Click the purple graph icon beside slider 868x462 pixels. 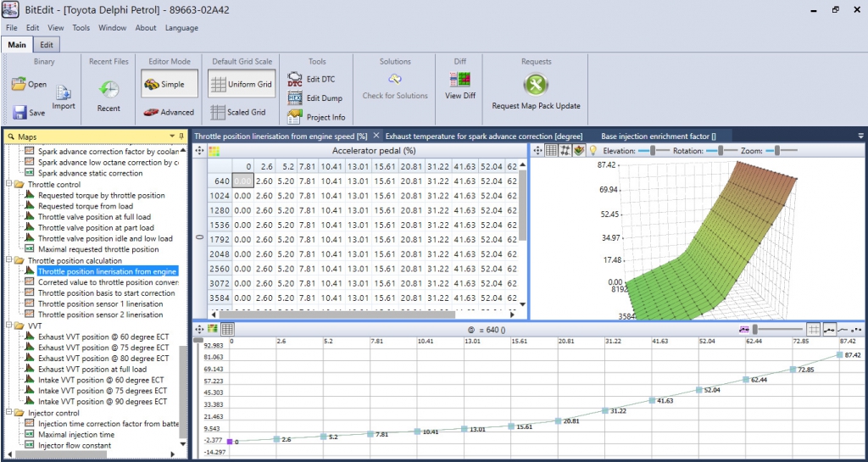pyautogui.click(x=744, y=329)
